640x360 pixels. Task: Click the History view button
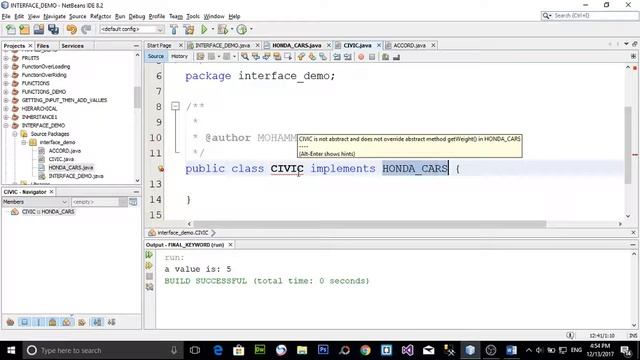(179, 56)
